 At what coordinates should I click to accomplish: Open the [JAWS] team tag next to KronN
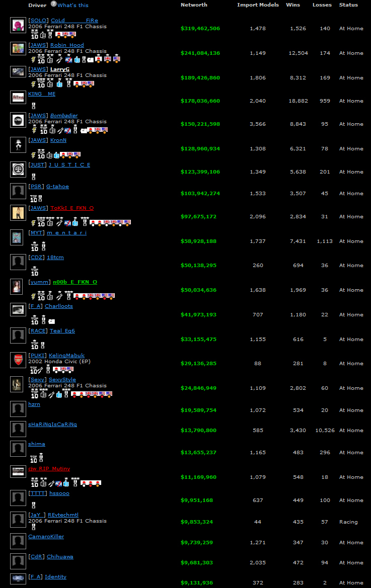pos(38,140)
